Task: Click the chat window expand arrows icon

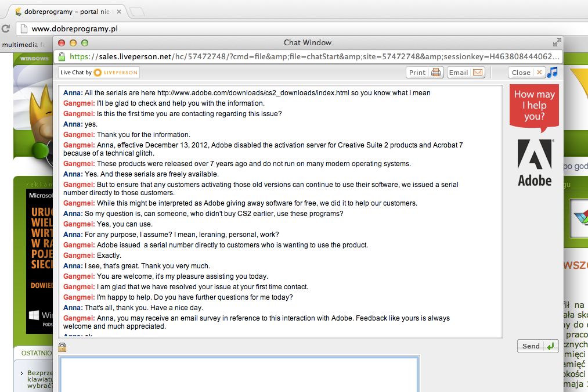Action: pyautogui.click(x=557, y=43)
